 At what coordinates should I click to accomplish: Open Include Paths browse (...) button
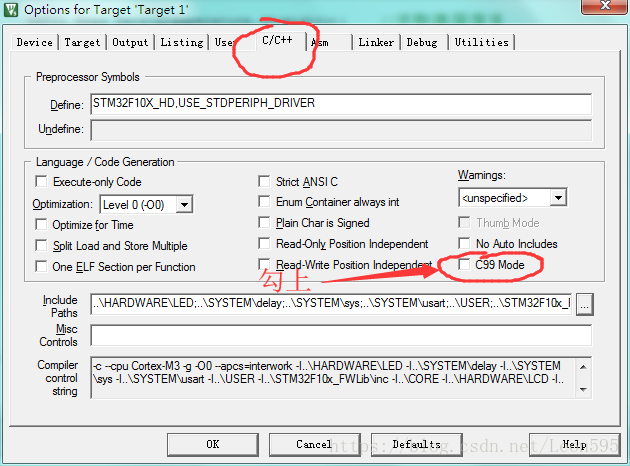pyautogui.click(x=584, y=304)
